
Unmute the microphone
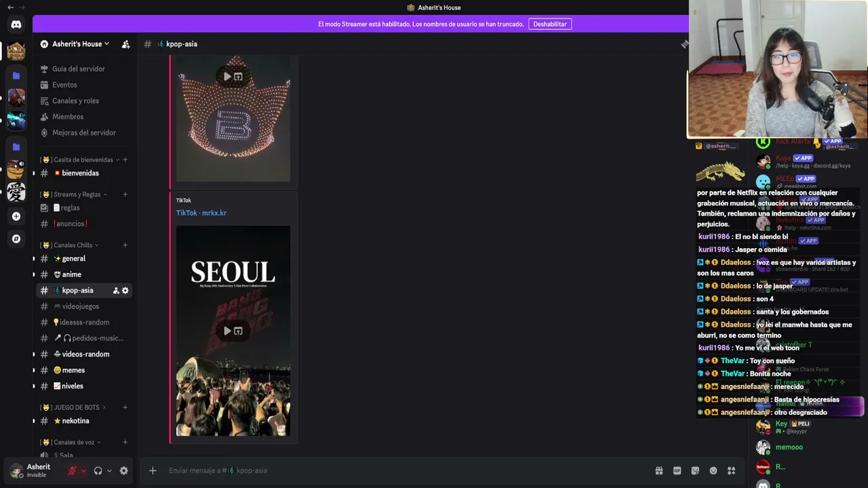click(x=72, y=470)
